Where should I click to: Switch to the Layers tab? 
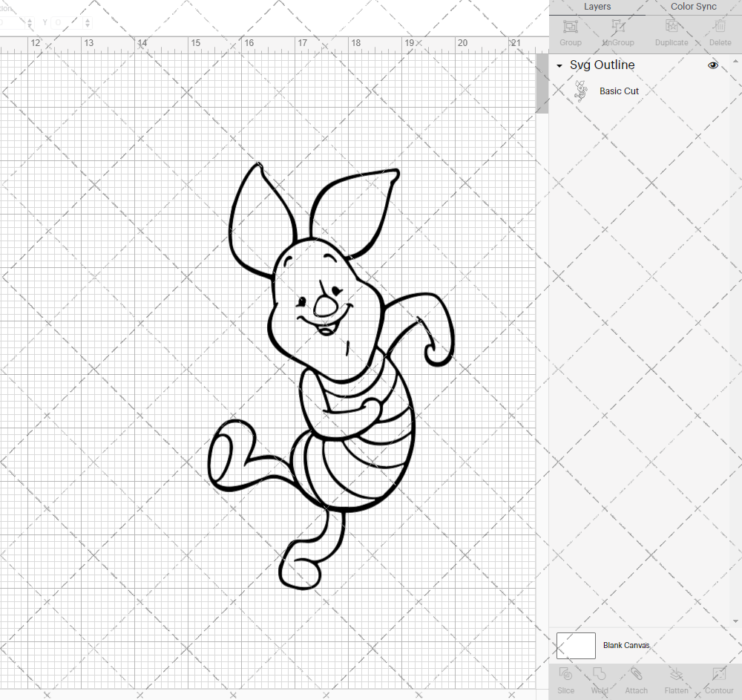pos(597,7)
